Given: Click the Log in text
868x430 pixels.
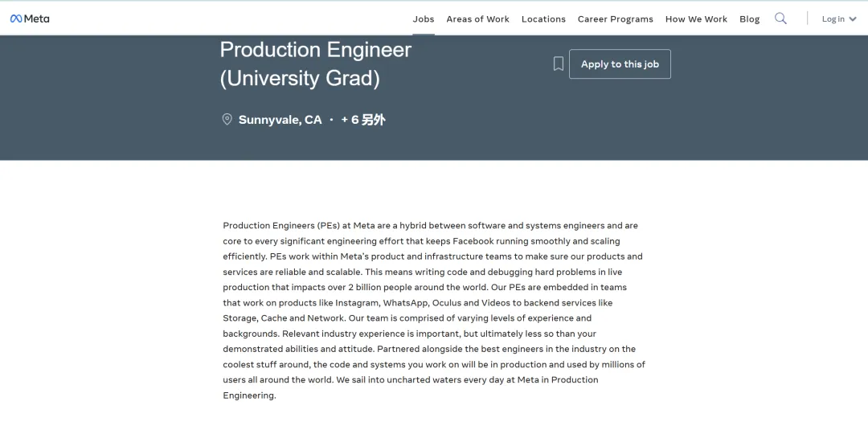Looking at the screenshot, I should (x=833, y=18).
